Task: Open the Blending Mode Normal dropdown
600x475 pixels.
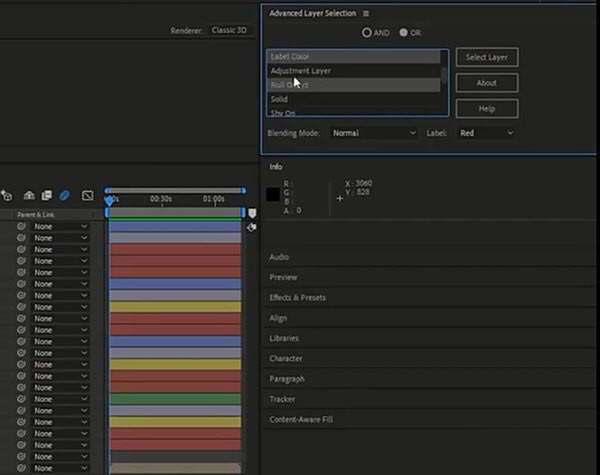Action: pos(374,133)
